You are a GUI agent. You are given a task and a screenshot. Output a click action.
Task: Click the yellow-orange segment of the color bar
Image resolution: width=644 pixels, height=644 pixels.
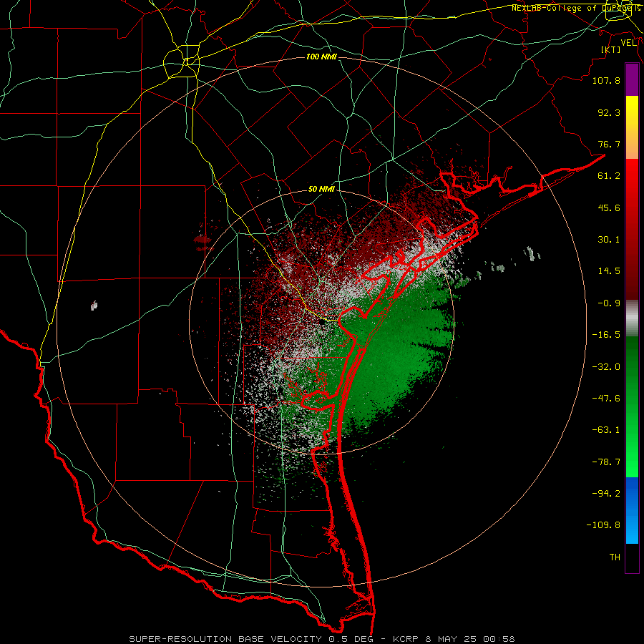click(632, 127)
